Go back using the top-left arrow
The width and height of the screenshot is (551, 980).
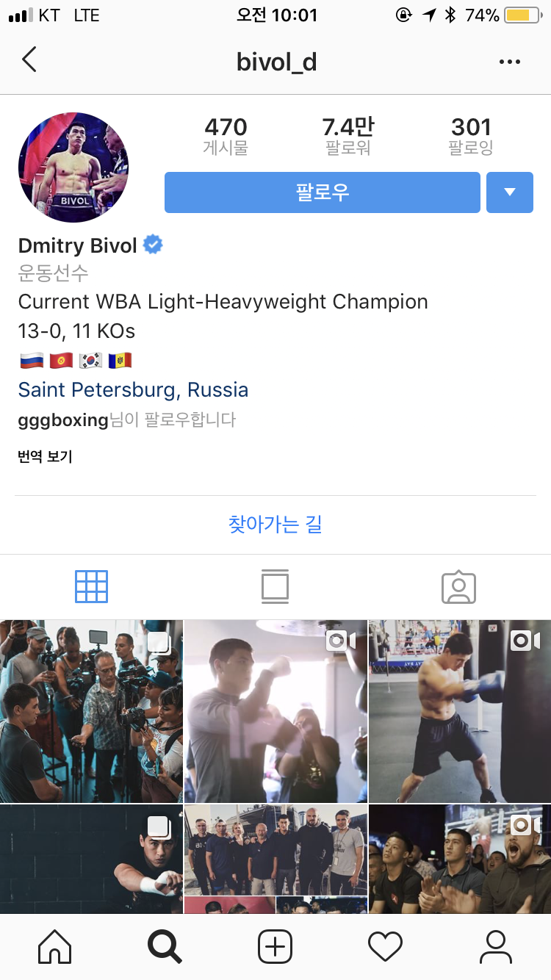point(29,60)
